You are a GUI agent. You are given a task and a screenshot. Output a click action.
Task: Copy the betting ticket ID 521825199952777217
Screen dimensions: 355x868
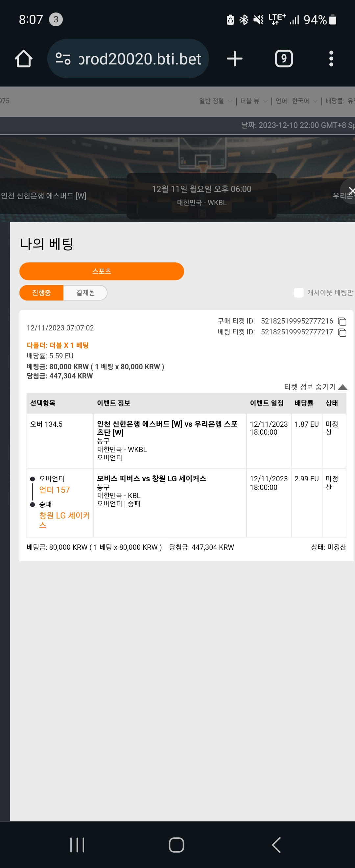tap(342, 333)
